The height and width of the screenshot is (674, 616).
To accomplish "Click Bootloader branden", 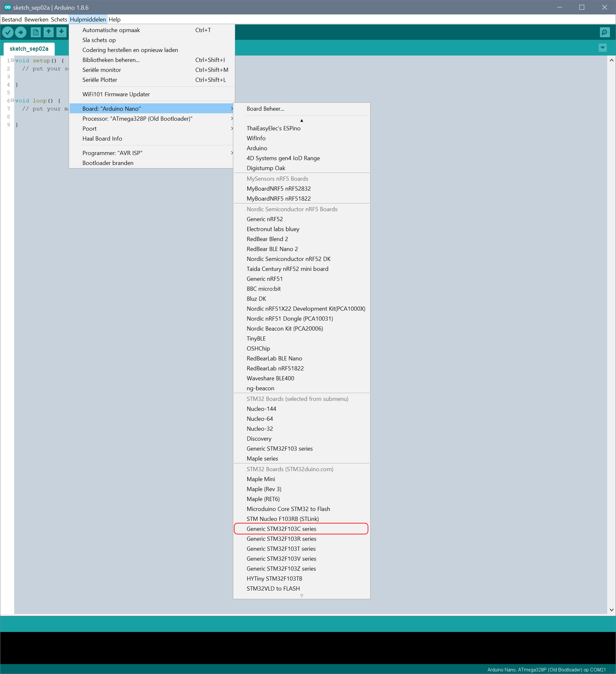I will [107, 163].
